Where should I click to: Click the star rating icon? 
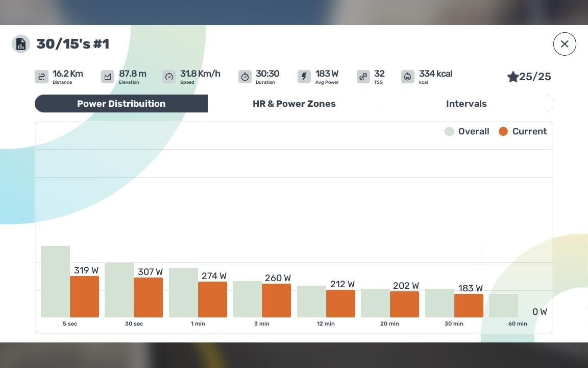tap(513, 77)
